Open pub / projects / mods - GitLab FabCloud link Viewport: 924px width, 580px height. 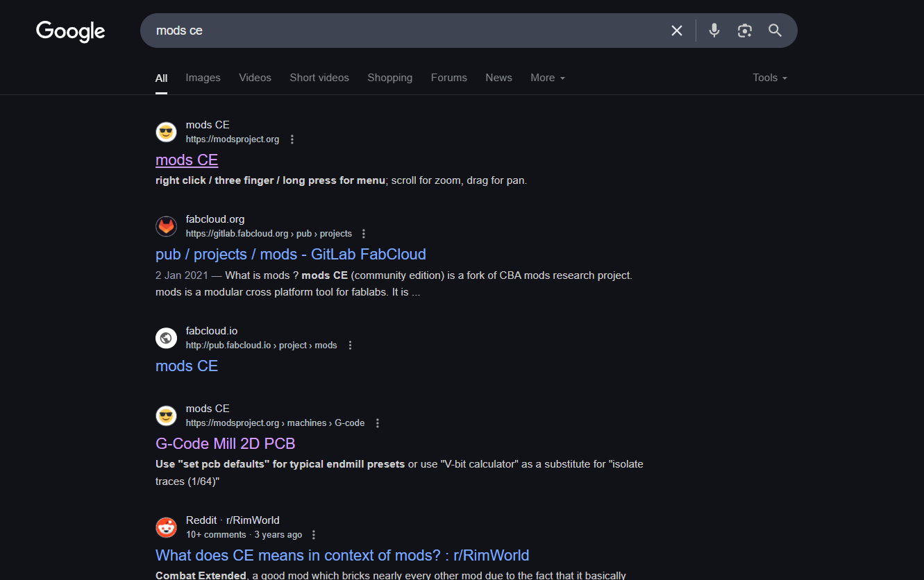[x=291, y=255]
